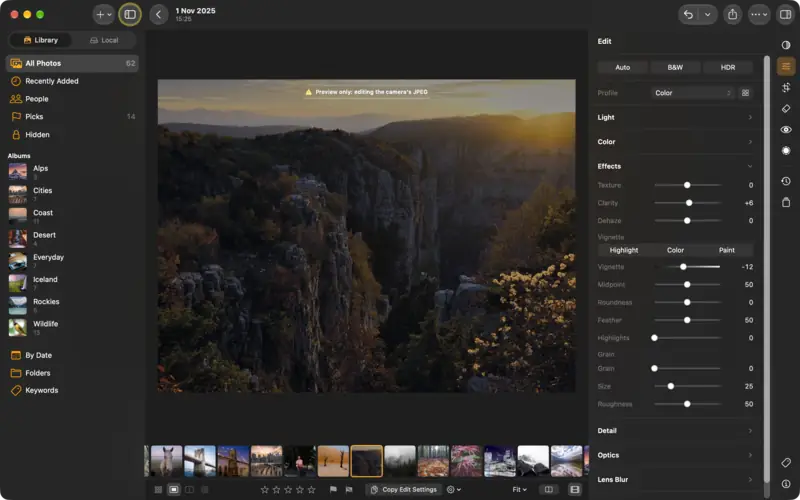Flag photo as rejected
800x500 pixels.
click(349, 490)
